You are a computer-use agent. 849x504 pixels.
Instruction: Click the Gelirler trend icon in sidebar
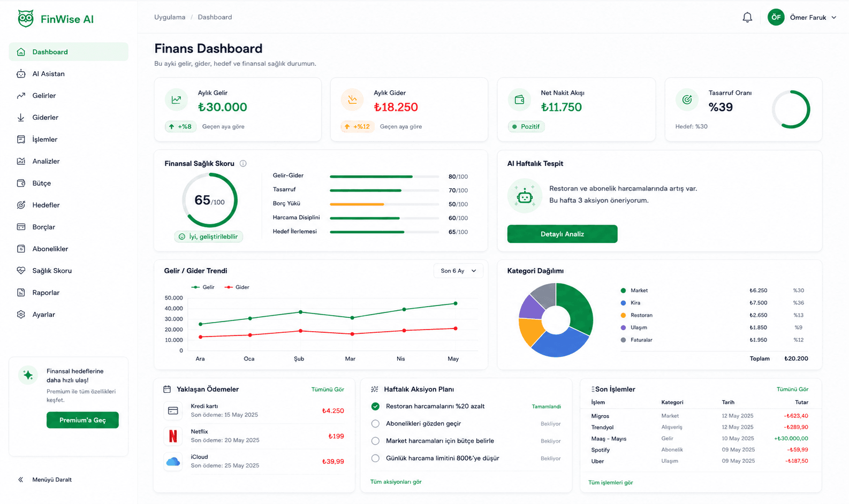pos(21,96)
